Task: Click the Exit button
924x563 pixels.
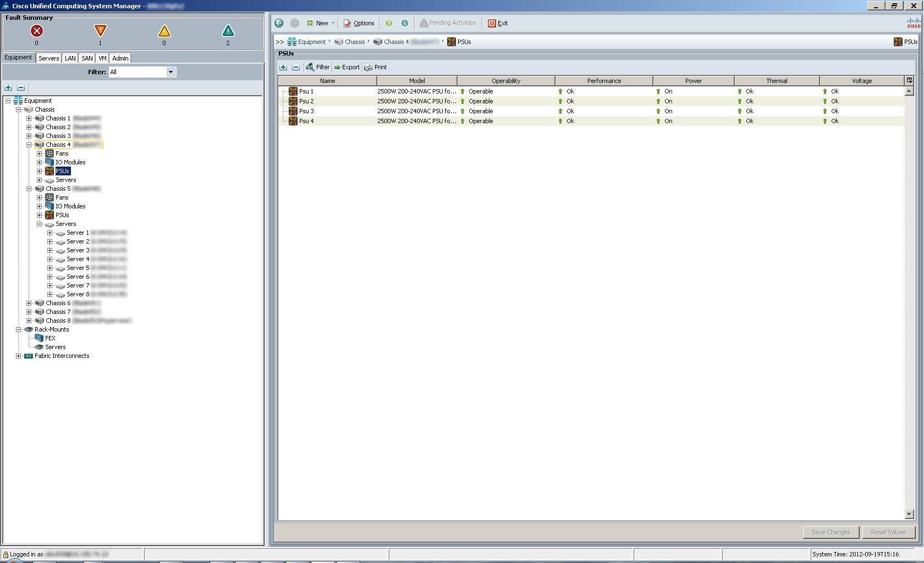Action: (498, 23)
